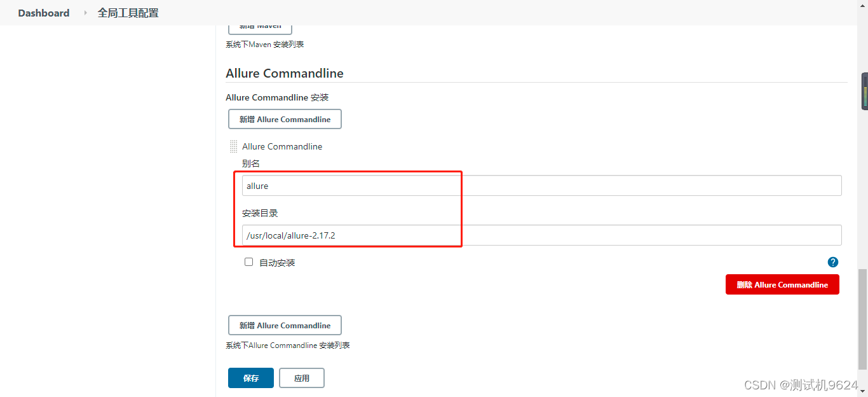Screen dimensions: 868x397
Task: Click the 别名 label
Action: (251, 164)
